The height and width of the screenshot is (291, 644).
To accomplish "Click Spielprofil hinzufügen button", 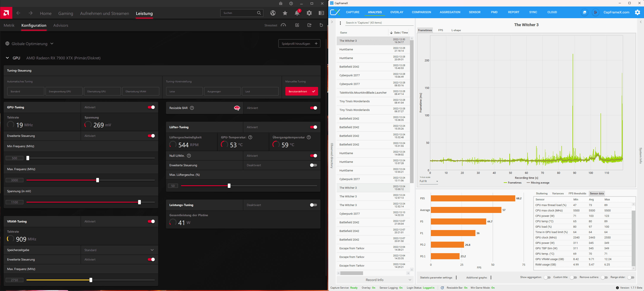I will pyautogui.click(x=299, y=43).
